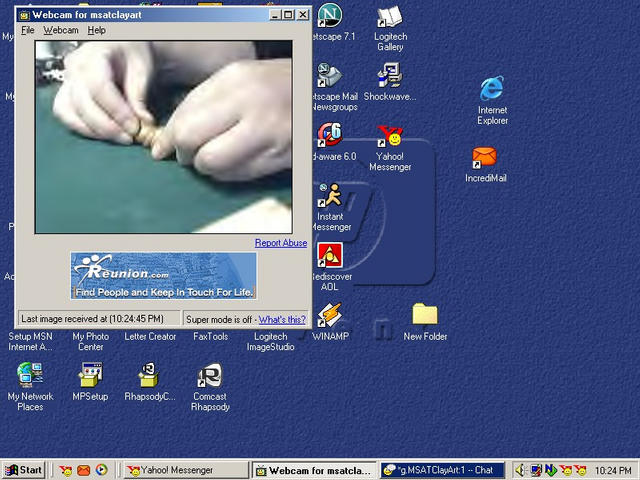Click the Letter Creator label

150,337
